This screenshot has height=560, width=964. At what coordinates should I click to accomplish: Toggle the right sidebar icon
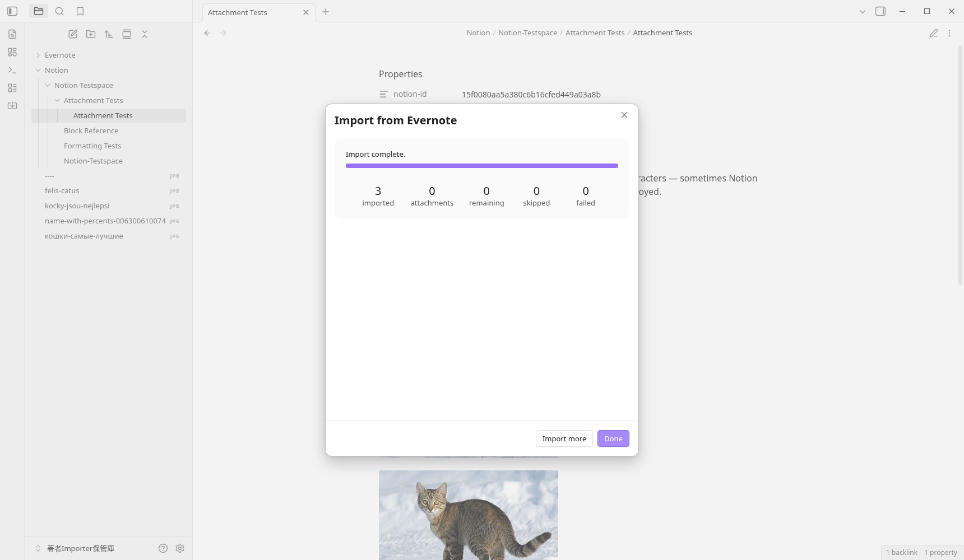tap(880, 11)
